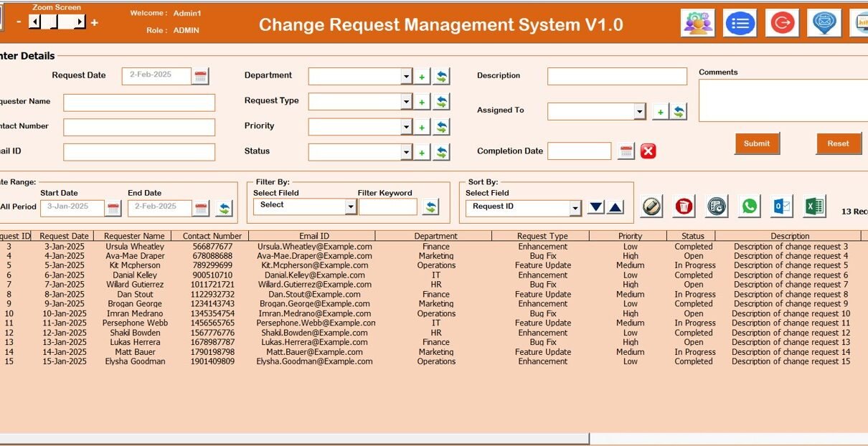868x446 pixels.
Task: Add a new Assigned To person
Action: [x=660, y=112]
